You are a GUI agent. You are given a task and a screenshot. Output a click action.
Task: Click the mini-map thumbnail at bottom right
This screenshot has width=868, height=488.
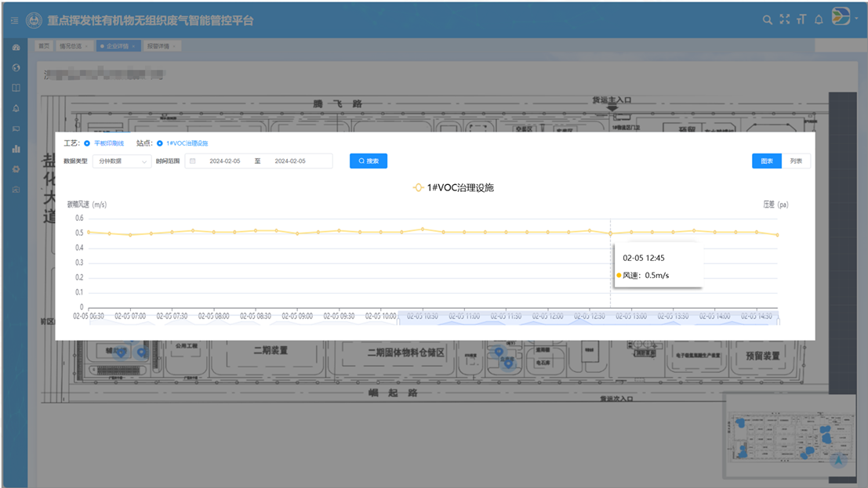tap(791, 439)
